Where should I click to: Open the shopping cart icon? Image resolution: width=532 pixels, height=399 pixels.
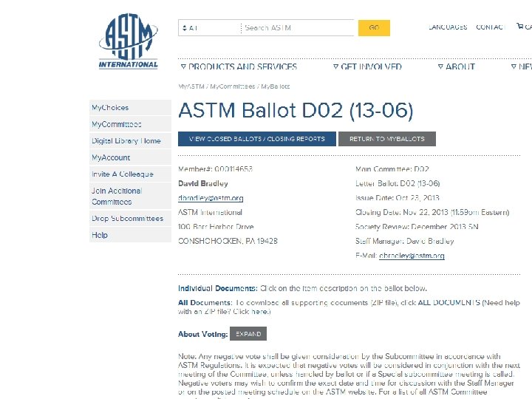click(523, 27)
